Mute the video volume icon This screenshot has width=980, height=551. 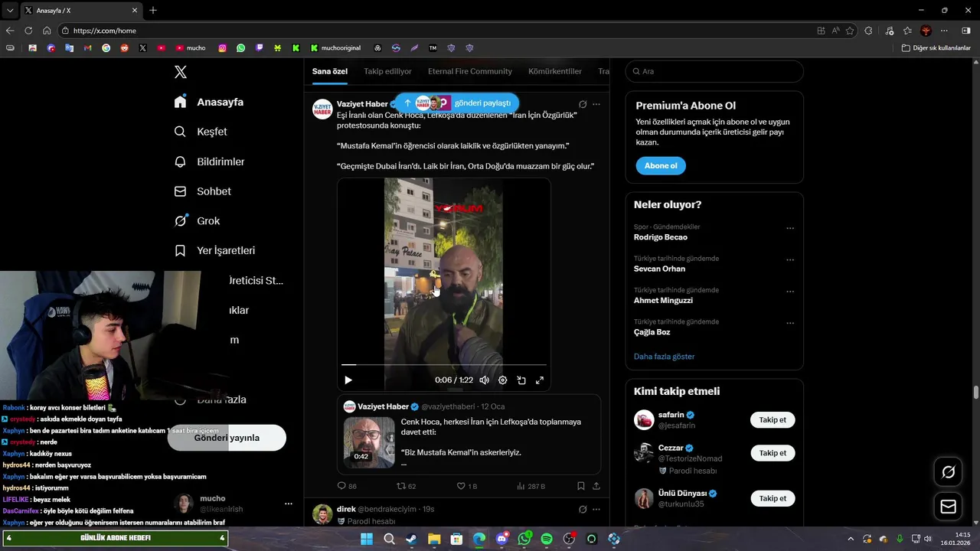click(484, 380)
